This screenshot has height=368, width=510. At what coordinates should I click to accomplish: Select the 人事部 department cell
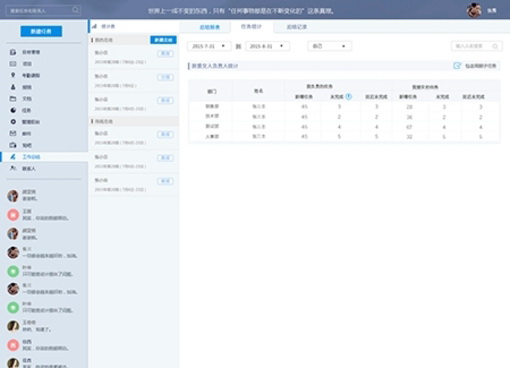(x=212, y=136)
